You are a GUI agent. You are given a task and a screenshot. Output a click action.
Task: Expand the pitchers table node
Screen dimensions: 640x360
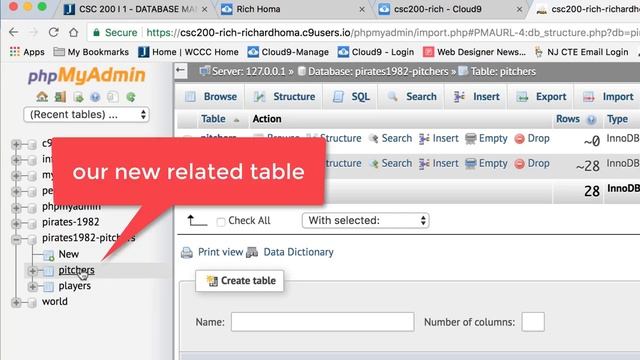(33, 271)
